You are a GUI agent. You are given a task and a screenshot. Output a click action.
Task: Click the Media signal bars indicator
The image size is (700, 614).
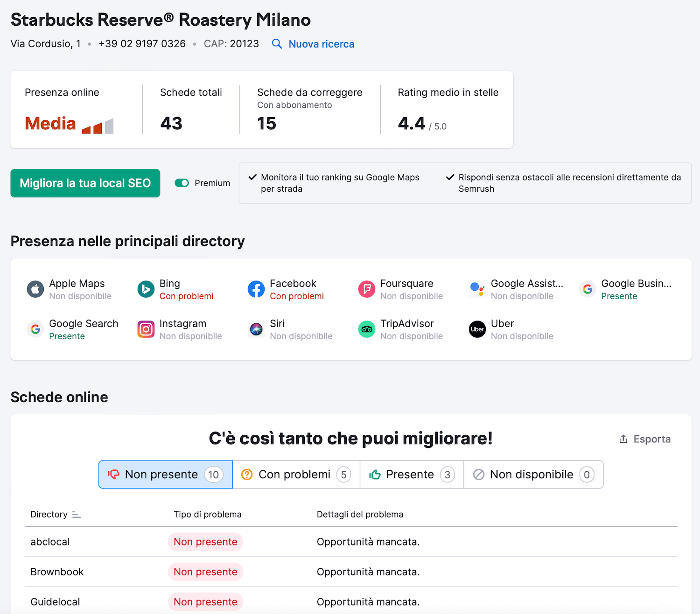pos(98,126)
